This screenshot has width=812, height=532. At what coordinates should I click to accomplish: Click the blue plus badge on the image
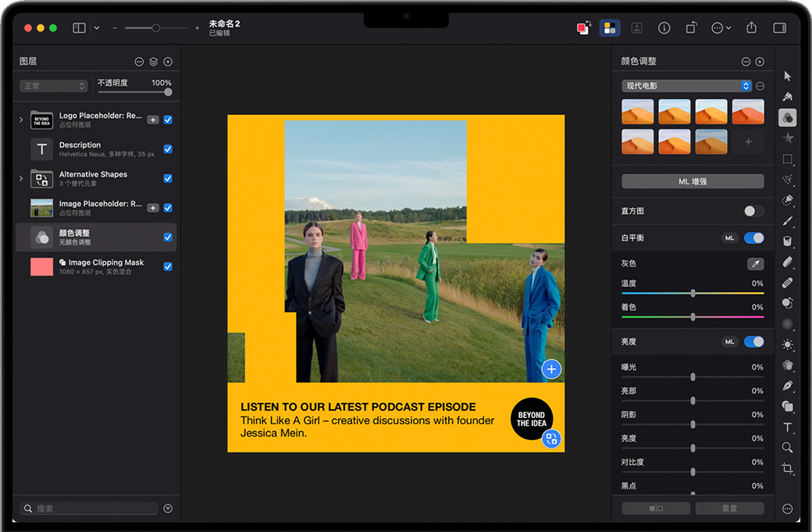coord(551,370)
